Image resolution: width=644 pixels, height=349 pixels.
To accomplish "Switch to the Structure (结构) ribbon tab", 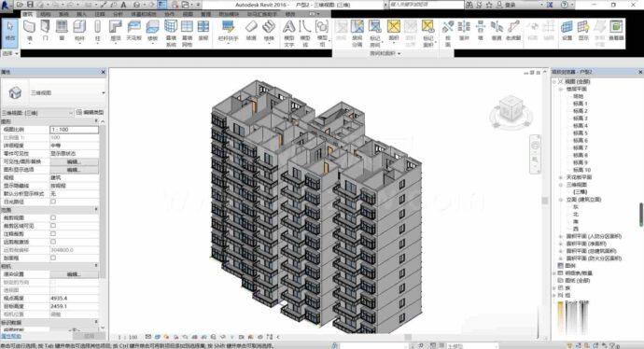I will [45, 14].
